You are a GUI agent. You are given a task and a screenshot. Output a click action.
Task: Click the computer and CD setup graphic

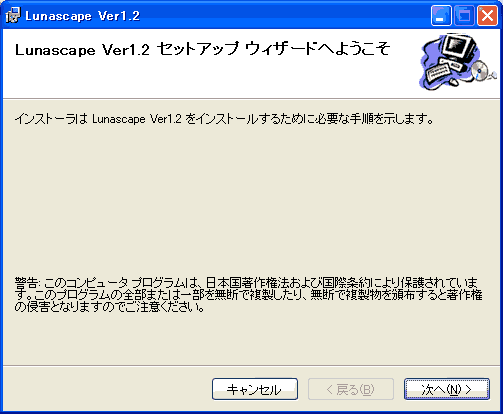pyautogui.click(x=457, y=62)
